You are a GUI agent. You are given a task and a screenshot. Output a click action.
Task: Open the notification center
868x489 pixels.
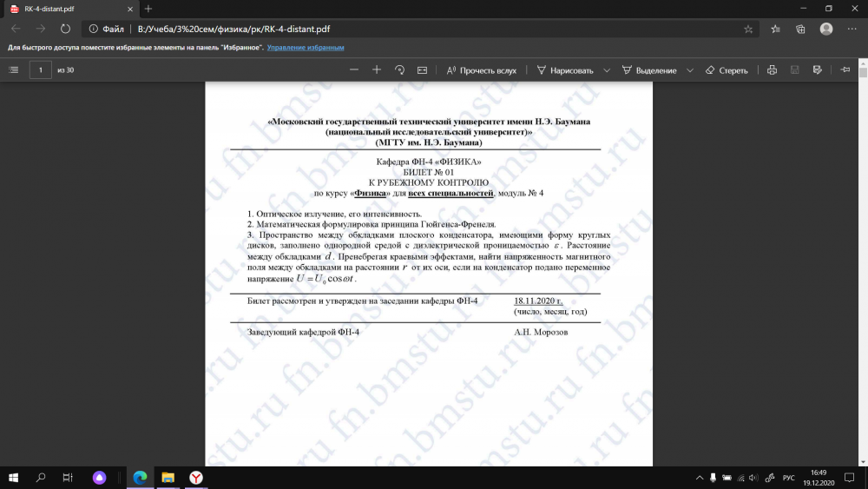click(850, 478)
